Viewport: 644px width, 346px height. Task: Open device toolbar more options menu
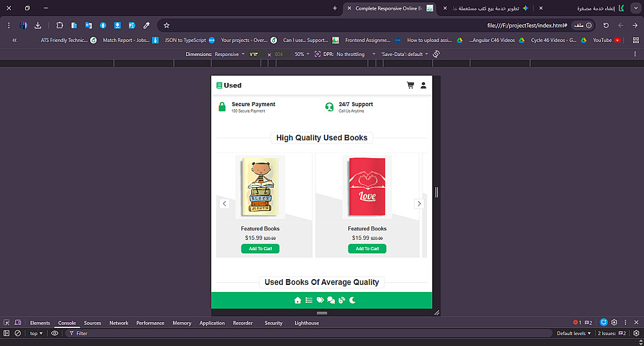pyautogui.click(x=636, y=54)
